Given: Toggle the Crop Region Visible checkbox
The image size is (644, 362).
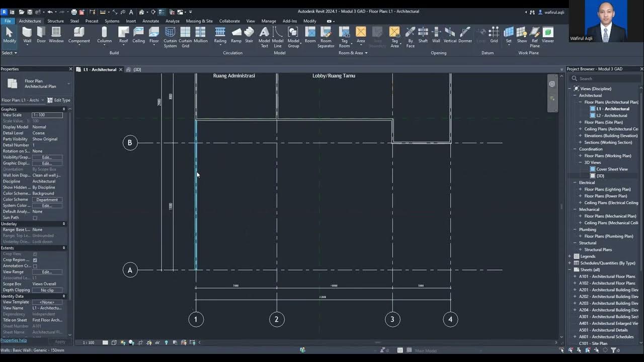Looking at the screenshot, I should click(35, 260).
